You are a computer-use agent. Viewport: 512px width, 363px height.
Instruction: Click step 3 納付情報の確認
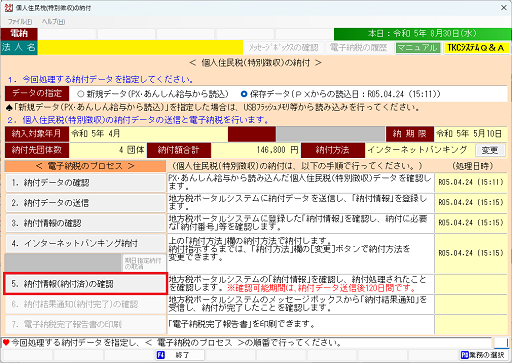(86, 223)
